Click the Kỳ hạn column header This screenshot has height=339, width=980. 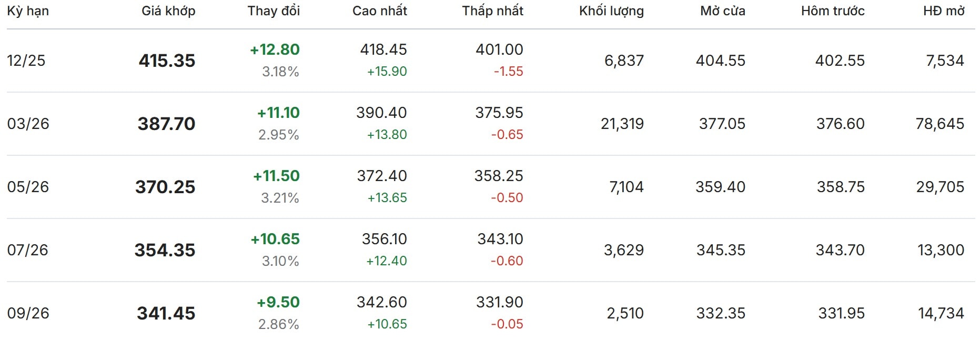click(x=28, y=11)
